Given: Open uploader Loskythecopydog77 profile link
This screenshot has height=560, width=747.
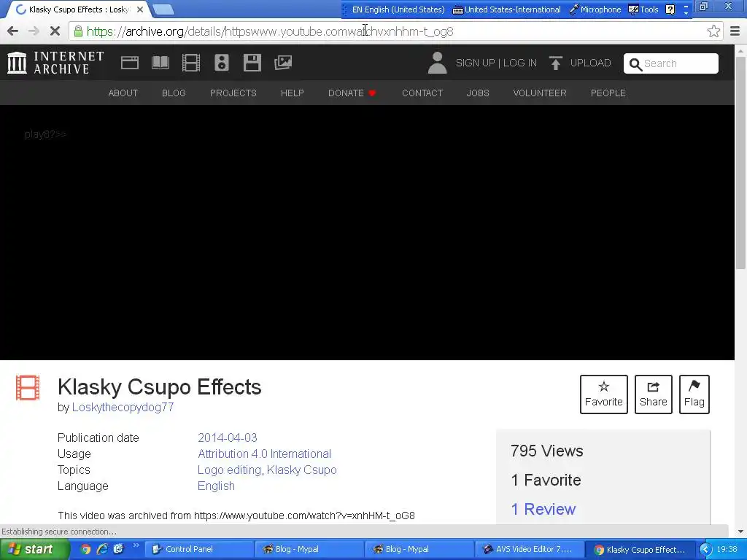Looking at the screenshot, I should click(123, 407).
